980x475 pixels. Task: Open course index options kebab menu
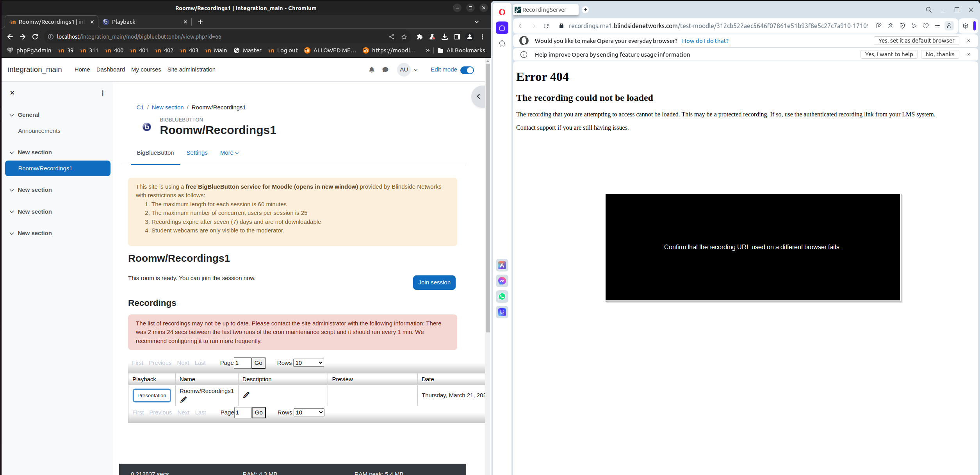(103, 93)
